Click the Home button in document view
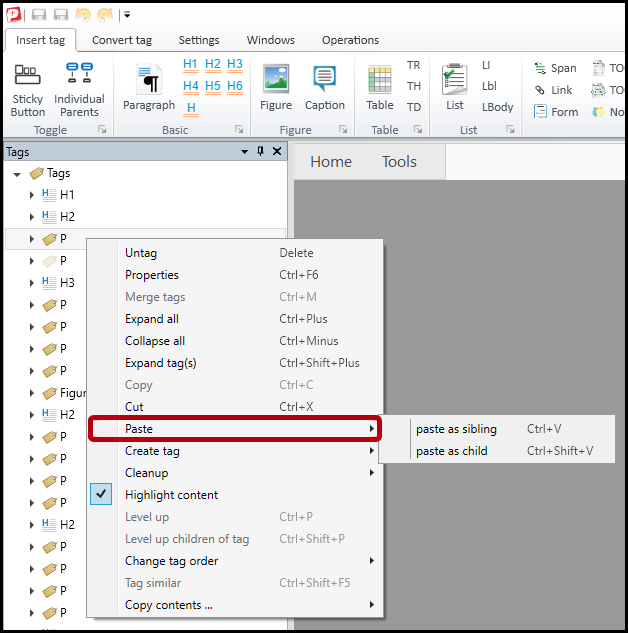This screenshot has height=633, width=628. (x=331, y=162)
